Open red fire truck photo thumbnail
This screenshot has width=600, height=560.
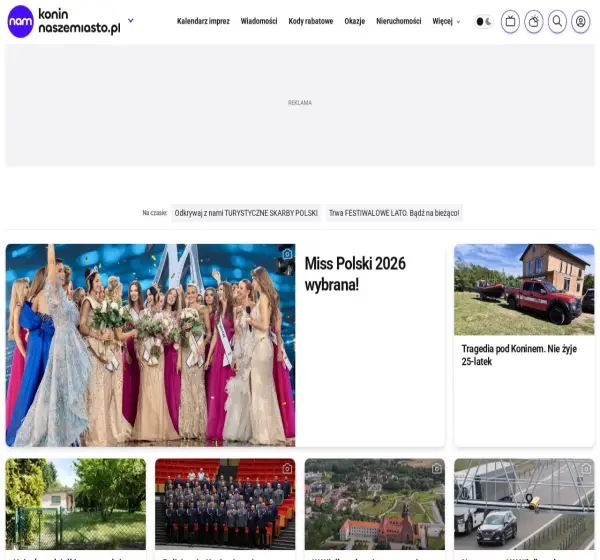[x=524, y=290]
